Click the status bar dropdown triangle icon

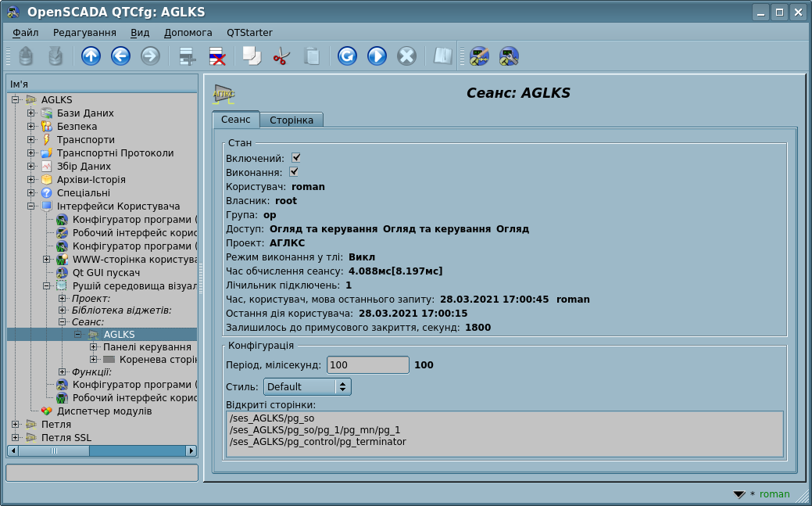[739, 494]
